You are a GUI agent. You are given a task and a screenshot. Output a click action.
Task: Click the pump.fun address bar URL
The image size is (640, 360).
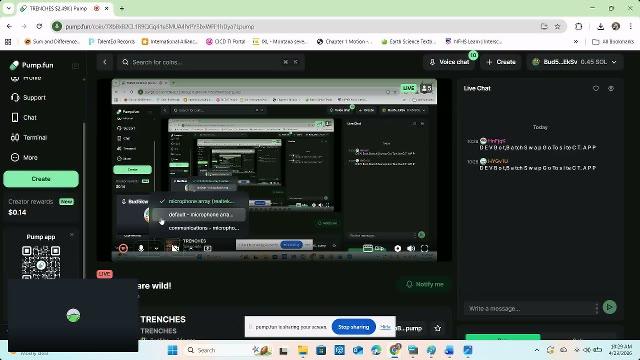point(160,27)
